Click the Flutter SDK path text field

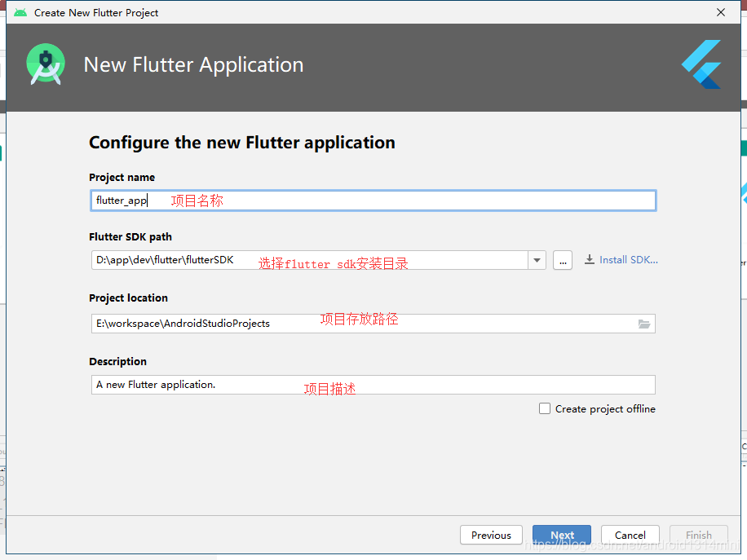point(310,260)
